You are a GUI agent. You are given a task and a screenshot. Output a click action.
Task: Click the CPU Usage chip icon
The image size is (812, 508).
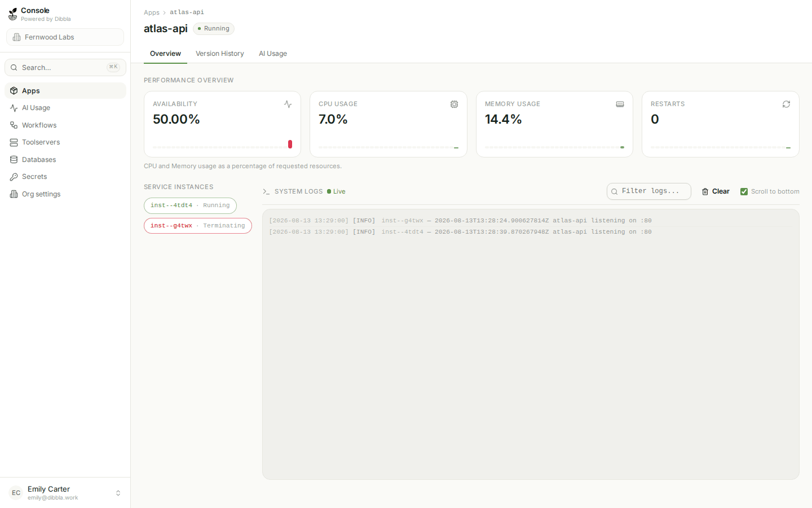(x=454, y=104)
